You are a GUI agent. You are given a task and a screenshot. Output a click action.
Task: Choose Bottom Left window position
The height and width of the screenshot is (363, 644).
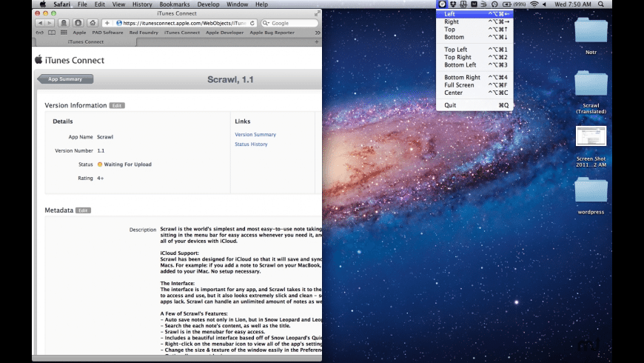coord(474,65)
